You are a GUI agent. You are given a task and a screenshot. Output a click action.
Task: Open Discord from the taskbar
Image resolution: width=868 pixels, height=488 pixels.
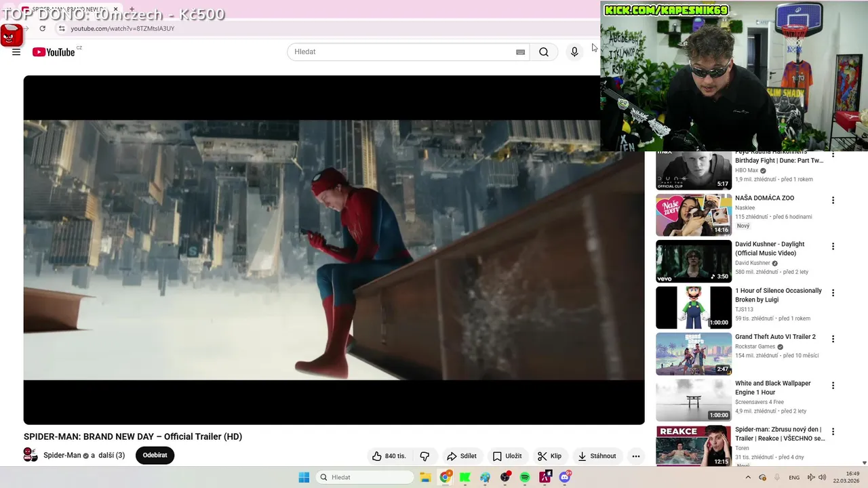coord(565,477)
